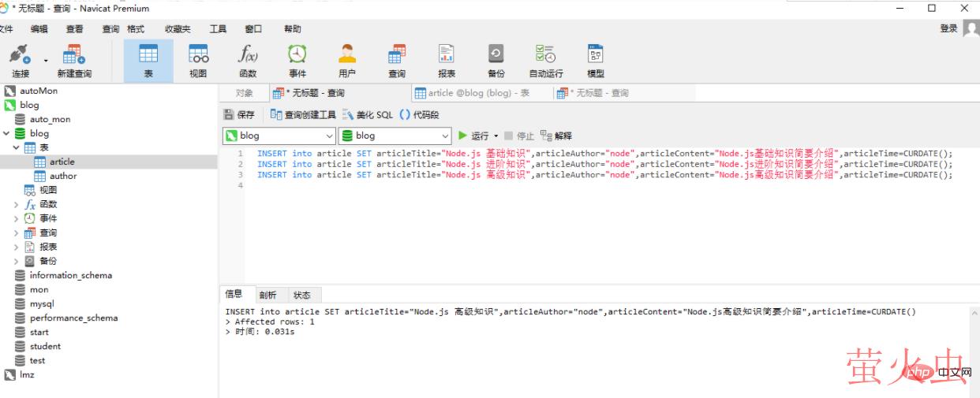Open the 视图 (View) toolbar icon
980x398 pixels.
tap(198, 61)
